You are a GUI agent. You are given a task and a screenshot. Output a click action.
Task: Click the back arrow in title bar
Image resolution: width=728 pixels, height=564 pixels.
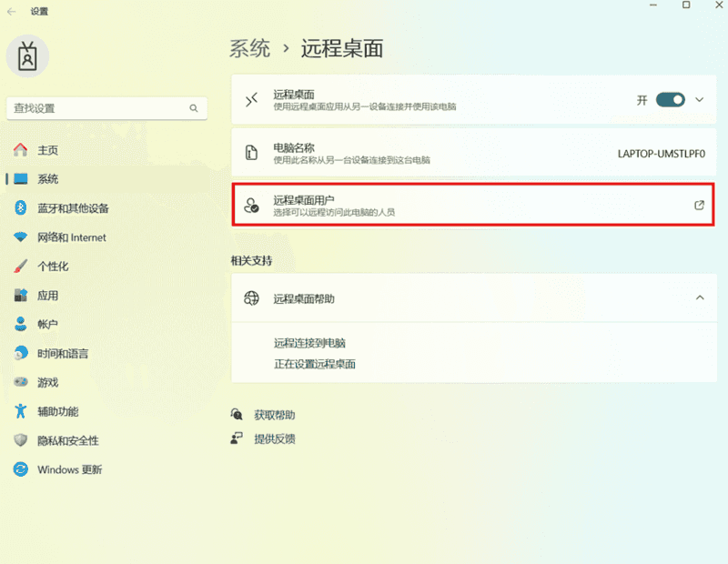click(12, 12)
